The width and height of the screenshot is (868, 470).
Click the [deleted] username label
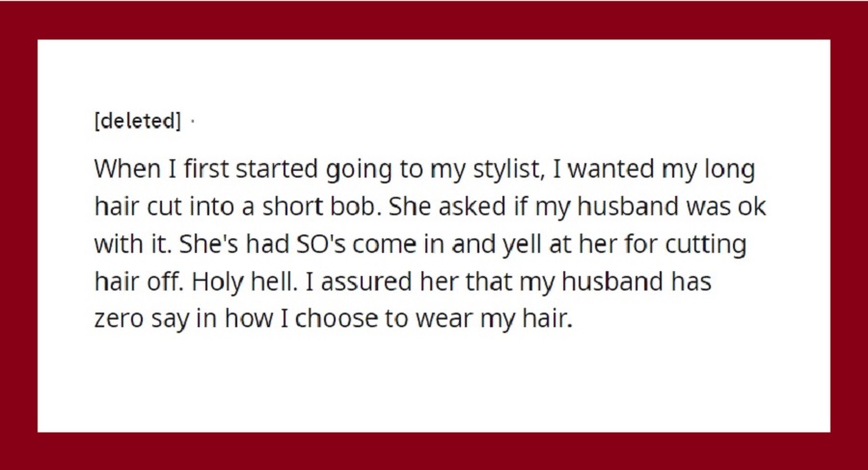(137, 121)
